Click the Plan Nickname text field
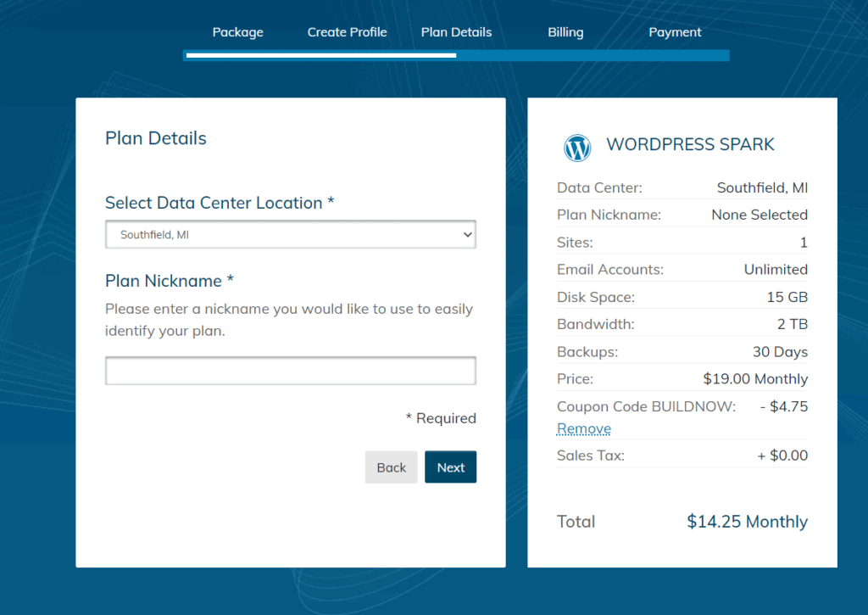Viewport: 868px width, 615px height. coord(291,371)
